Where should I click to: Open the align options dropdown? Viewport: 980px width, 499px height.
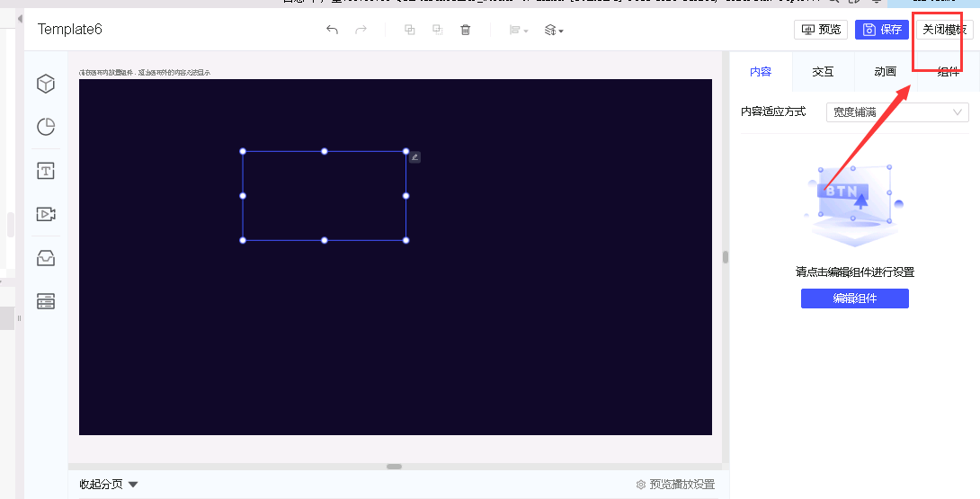(x=518, y=30)
